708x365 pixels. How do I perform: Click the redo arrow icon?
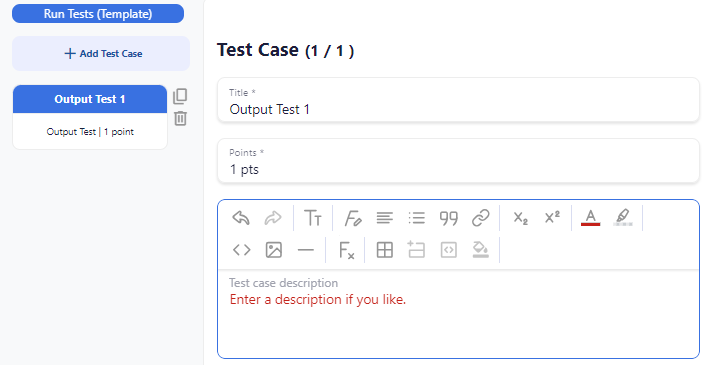[x=273, y=218]
